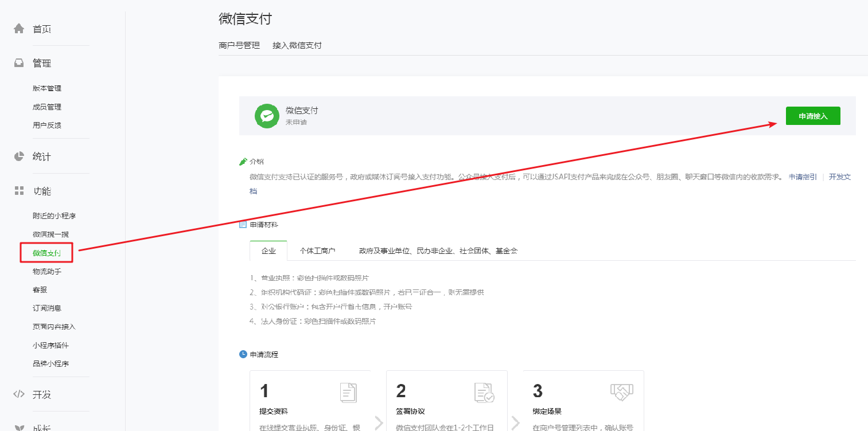Click the green 微信支付 logo icon
This screenshot has height=431, width=868.
tap(267, 116)
